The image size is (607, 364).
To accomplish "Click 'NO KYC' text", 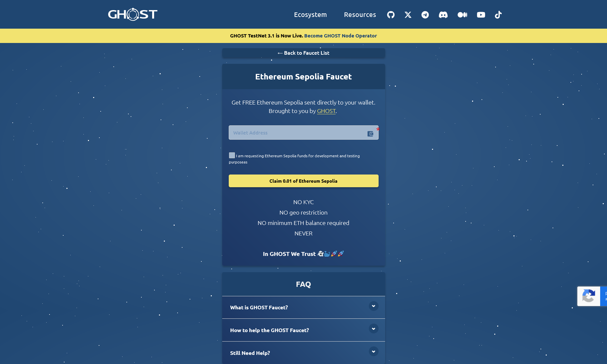I will pos(303,202).
